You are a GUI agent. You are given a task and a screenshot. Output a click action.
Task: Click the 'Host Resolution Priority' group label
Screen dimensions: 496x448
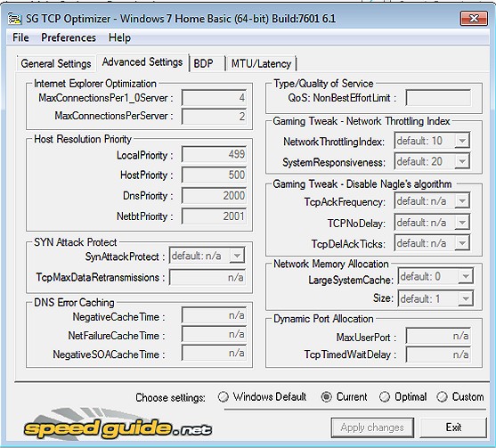(x=83, y=139)
